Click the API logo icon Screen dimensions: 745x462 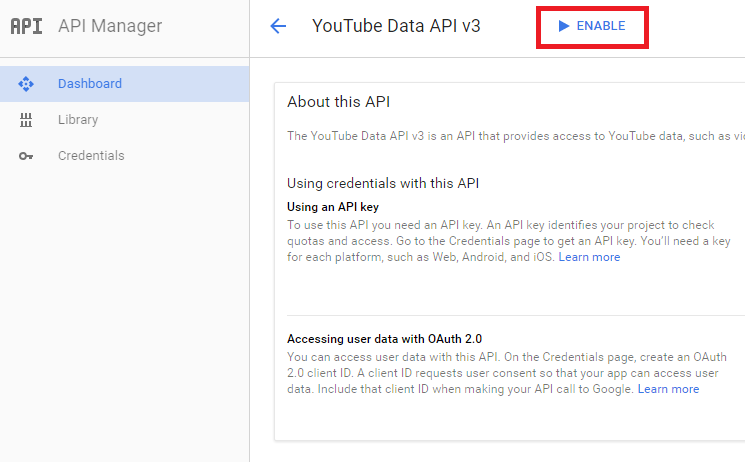point(27,26)
